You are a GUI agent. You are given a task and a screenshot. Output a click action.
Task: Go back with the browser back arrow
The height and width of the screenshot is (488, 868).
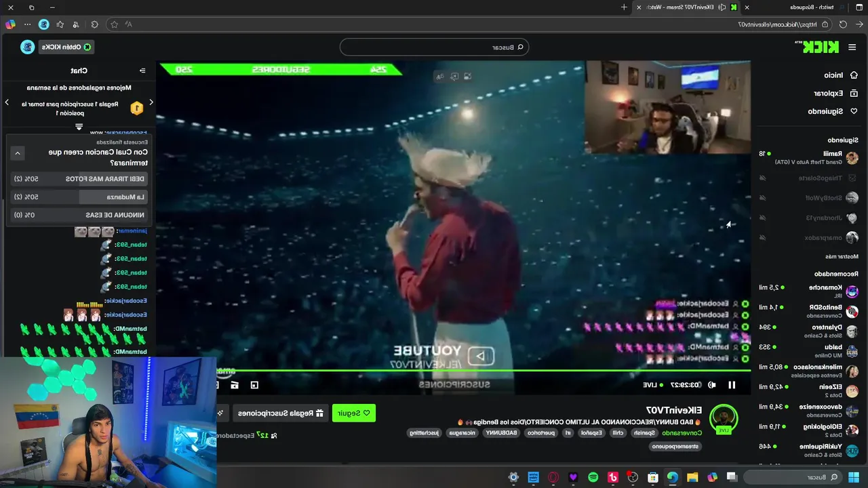[x=859, y=24]
